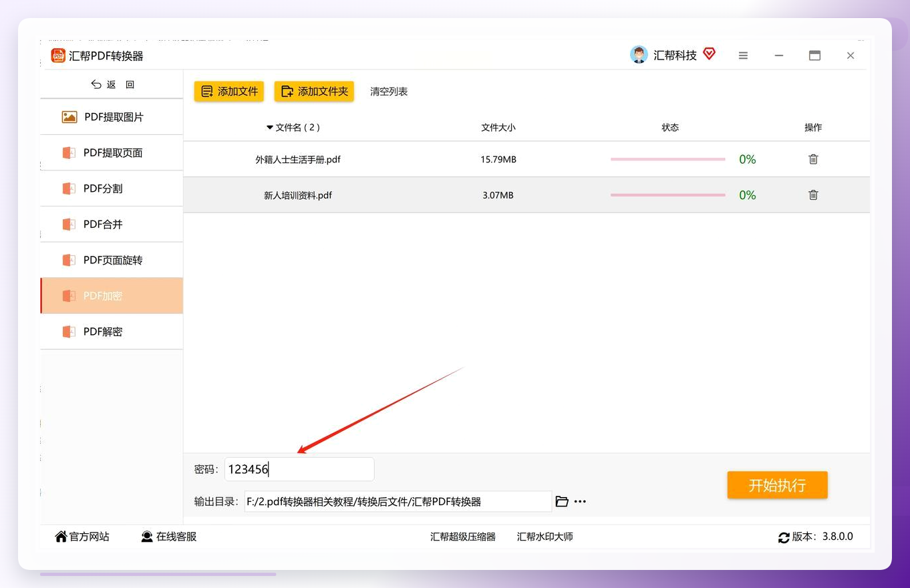Viewport: 910px width, 588px height.
Task: Start processing with 开始执行 button
Action: click(x=777, y=485)
